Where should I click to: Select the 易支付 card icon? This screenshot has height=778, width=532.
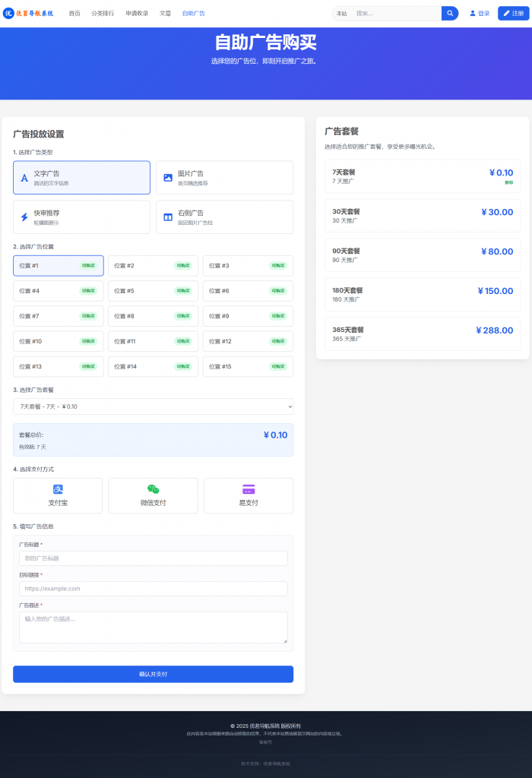click(x=248, y=489)
